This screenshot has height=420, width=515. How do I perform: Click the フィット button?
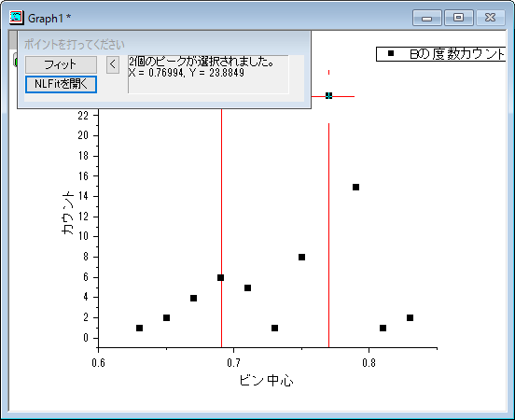tap(61, 64)
